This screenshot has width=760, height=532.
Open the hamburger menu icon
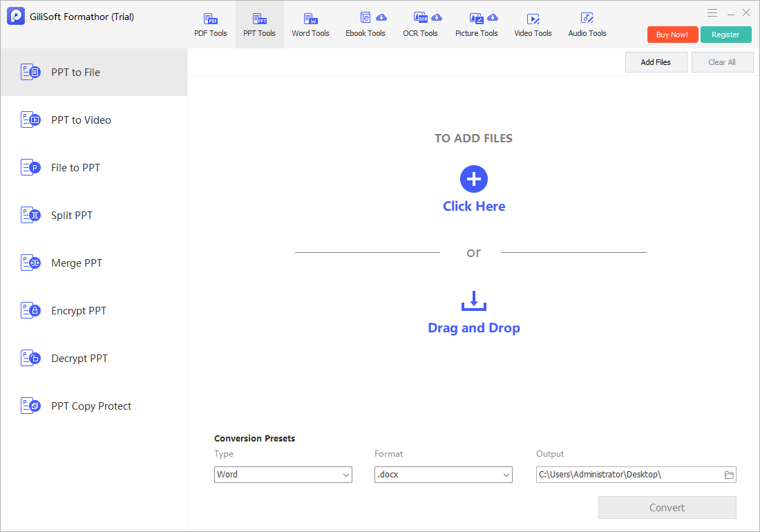pyautogui.click(x=712, y=13)
